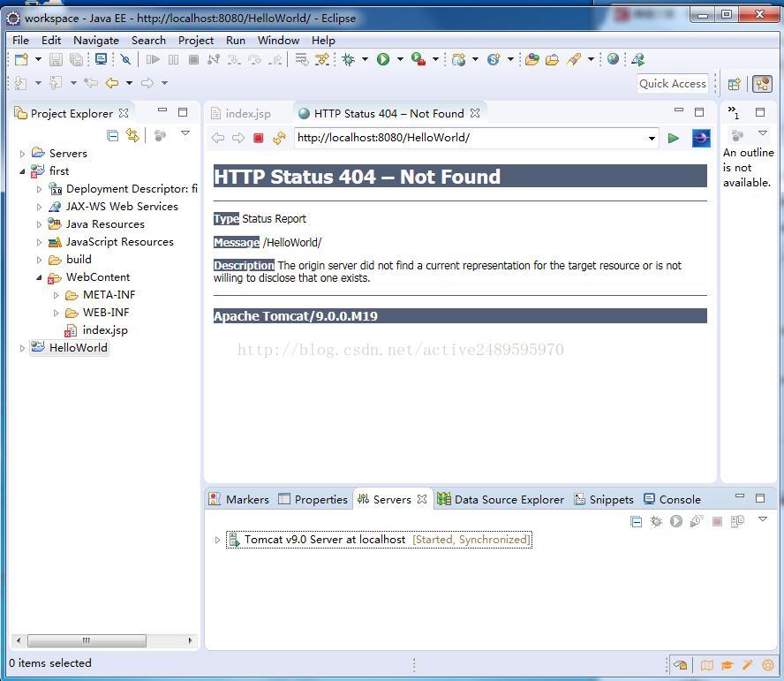Image resolution: width=784 pixels, height=681 pixels.
Task: Open the Project menu
Action: [x=195, y=41]
